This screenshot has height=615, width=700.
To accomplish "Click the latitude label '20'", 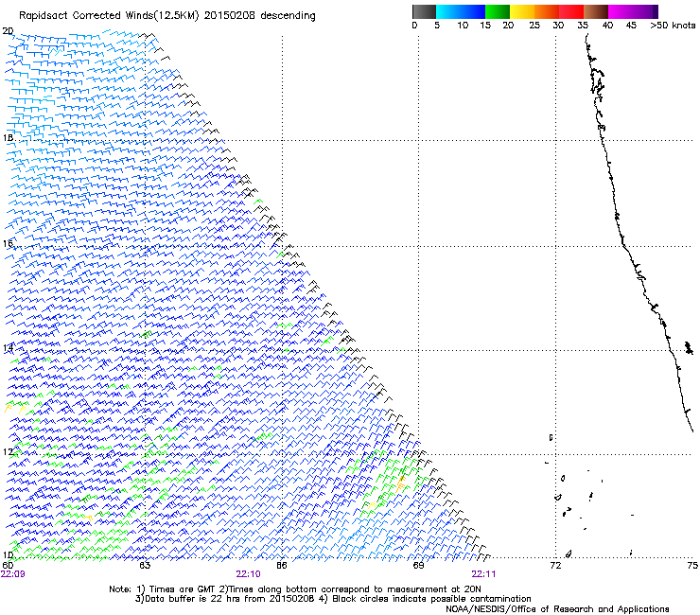I will pyautogui.click(x=8, y=31).
